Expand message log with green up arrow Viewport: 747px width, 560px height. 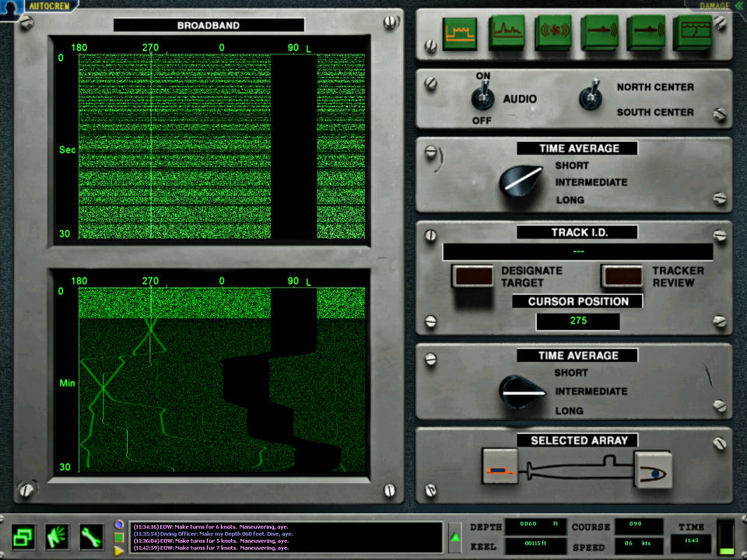456,537
